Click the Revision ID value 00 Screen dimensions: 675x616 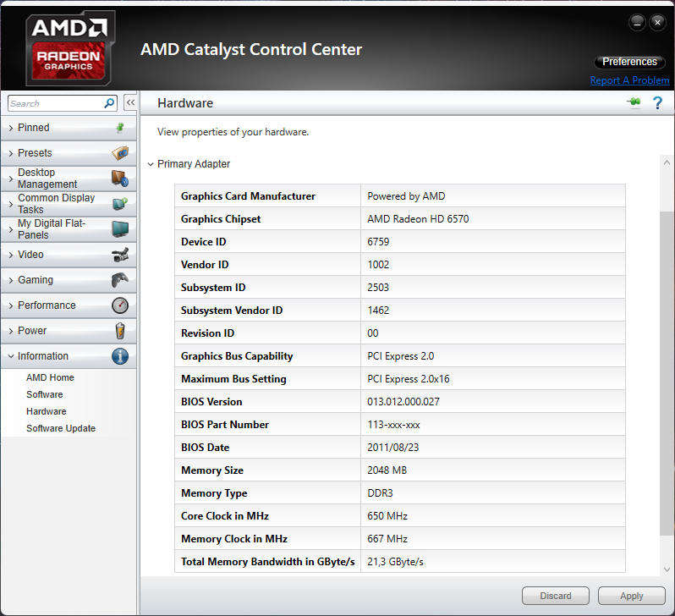click(373, 333)
